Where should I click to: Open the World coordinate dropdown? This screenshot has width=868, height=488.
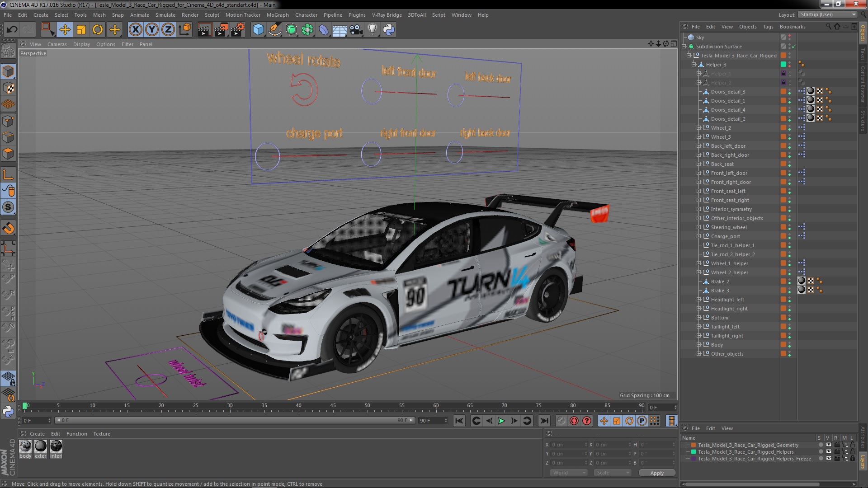coord(568,473)
